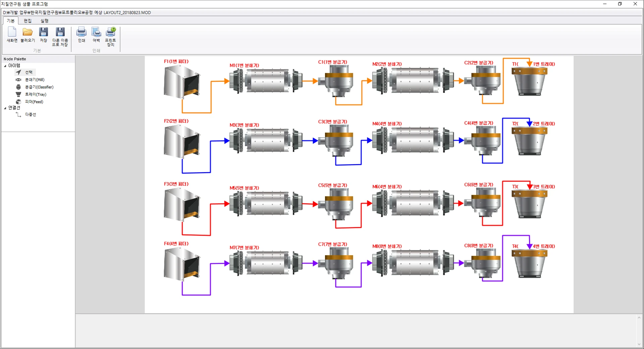The width and height of the screenshot is (644, 349).
Task: Select classifier node C3
Action: [x=336, y=141]
